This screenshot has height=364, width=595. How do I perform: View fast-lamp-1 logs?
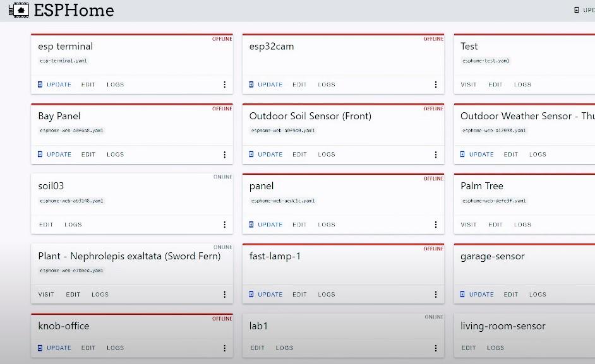pos(327,294)
